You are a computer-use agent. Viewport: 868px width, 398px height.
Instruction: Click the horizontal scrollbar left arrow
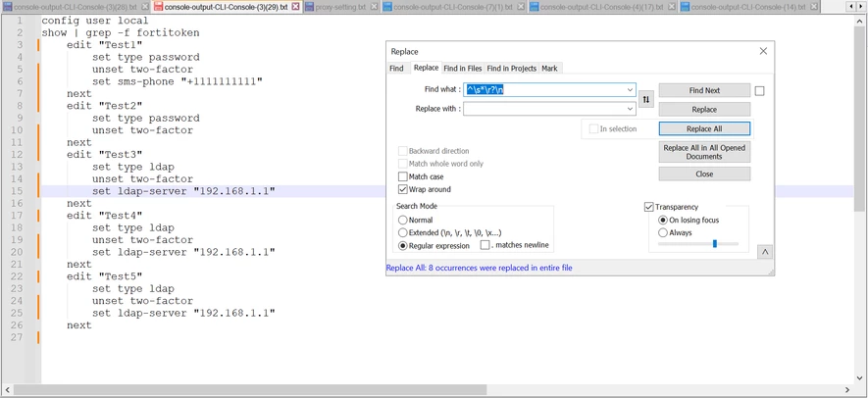(7, 390)
